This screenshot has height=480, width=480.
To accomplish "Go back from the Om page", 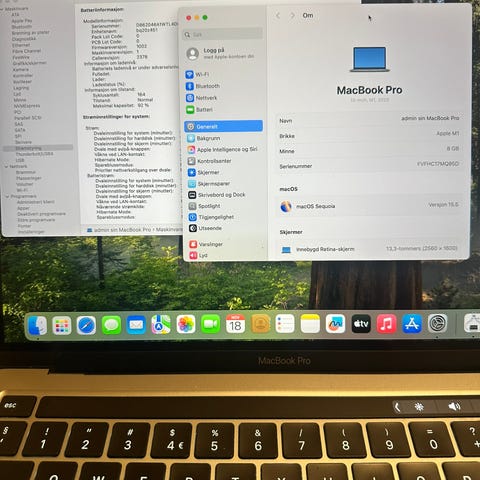I will click(278, 15).
